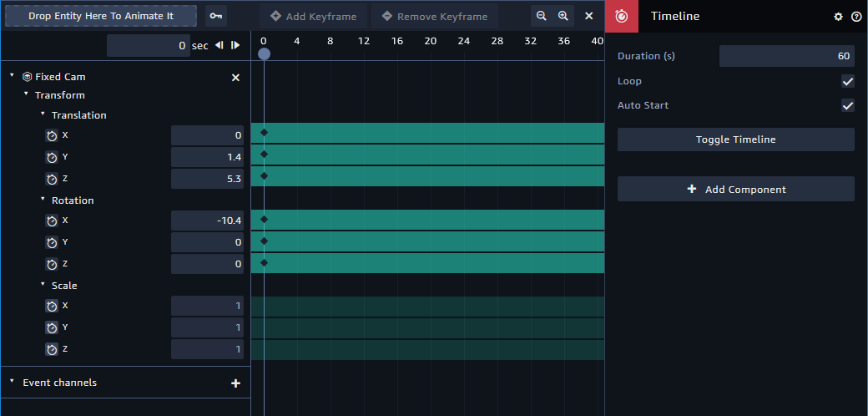The image size is (868, 416).
Task: Toggle the stopwatch for Scale X
Action: 52,307
